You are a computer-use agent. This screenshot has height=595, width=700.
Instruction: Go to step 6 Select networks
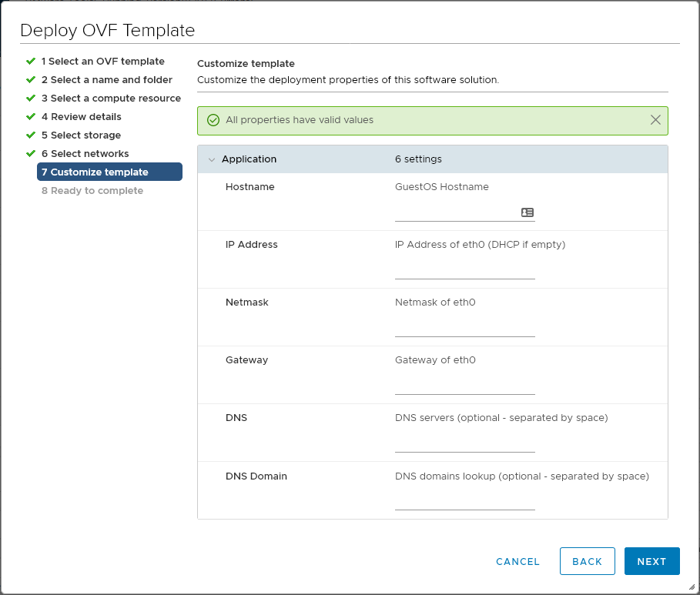pos(85,153)
